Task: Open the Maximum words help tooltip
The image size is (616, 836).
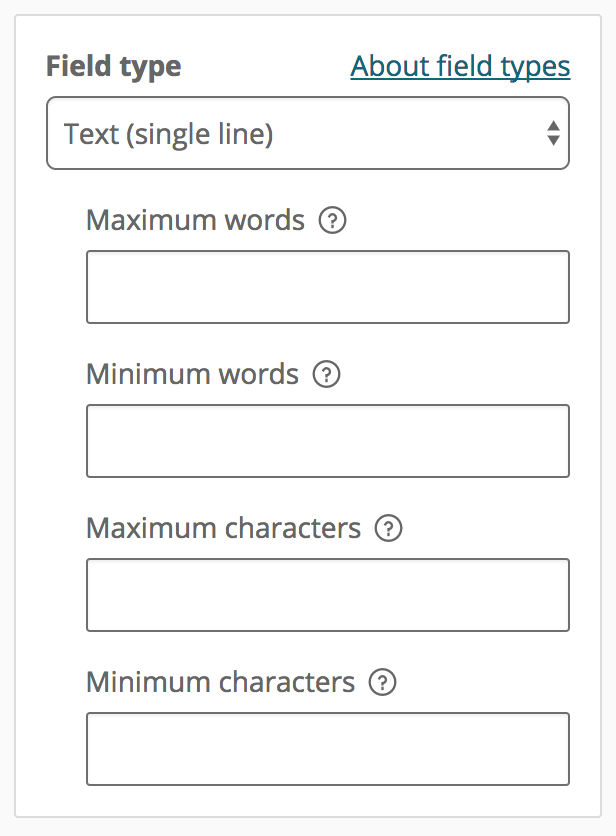Action: click(332, 220)
